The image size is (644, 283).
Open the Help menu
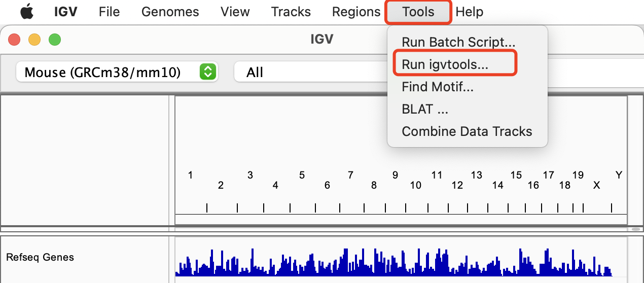tap(470, 12)
